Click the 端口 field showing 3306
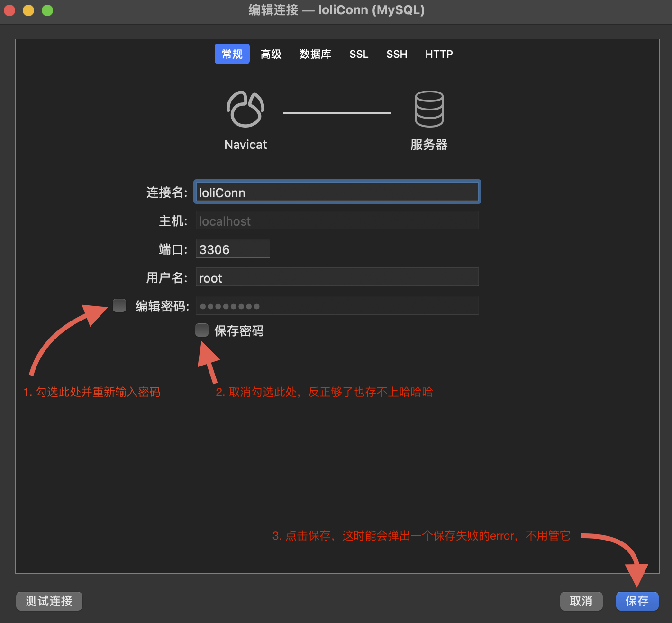This screenshot has width=672, height=623. (233, 249)
